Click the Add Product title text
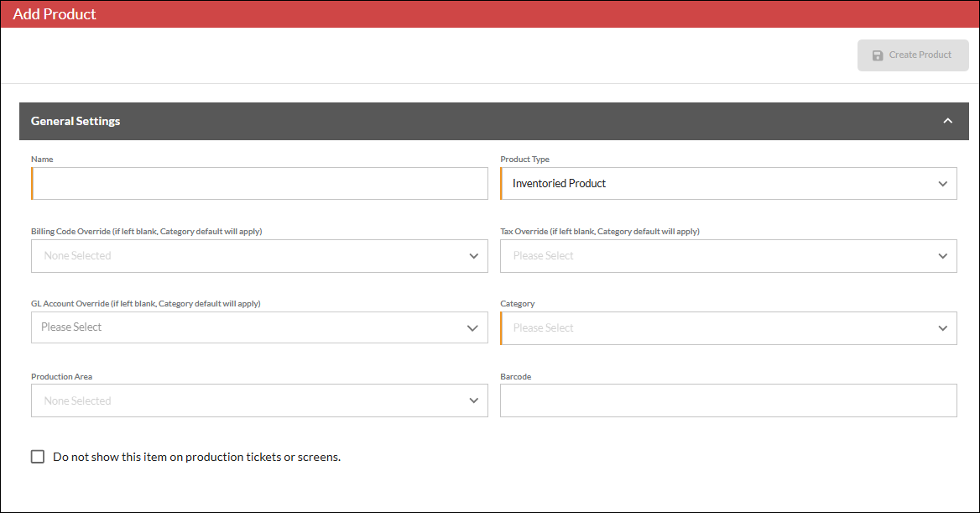Screen dimensions: 980x513 coord(55,13)
